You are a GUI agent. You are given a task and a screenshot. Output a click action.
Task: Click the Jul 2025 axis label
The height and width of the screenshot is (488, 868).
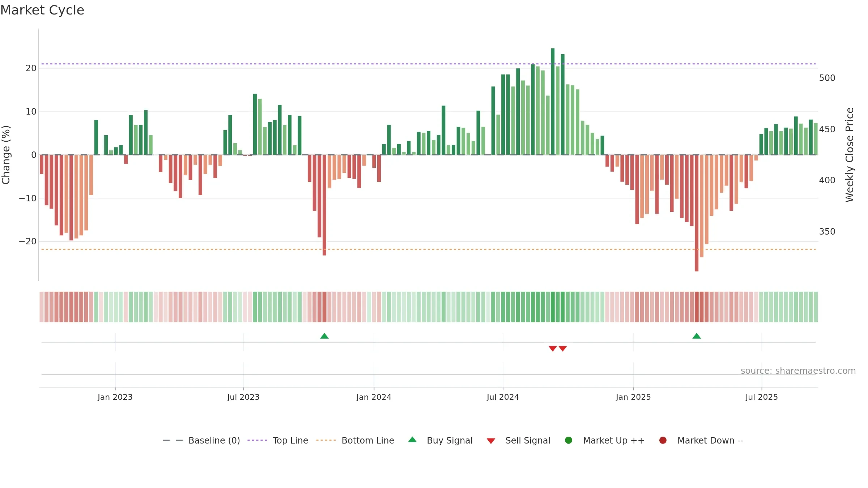pyautogui.click(x=762, y=397)
